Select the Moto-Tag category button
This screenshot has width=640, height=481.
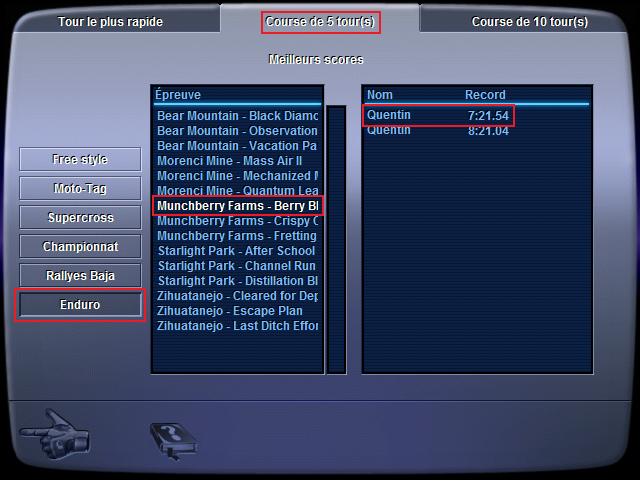(80, 188)
